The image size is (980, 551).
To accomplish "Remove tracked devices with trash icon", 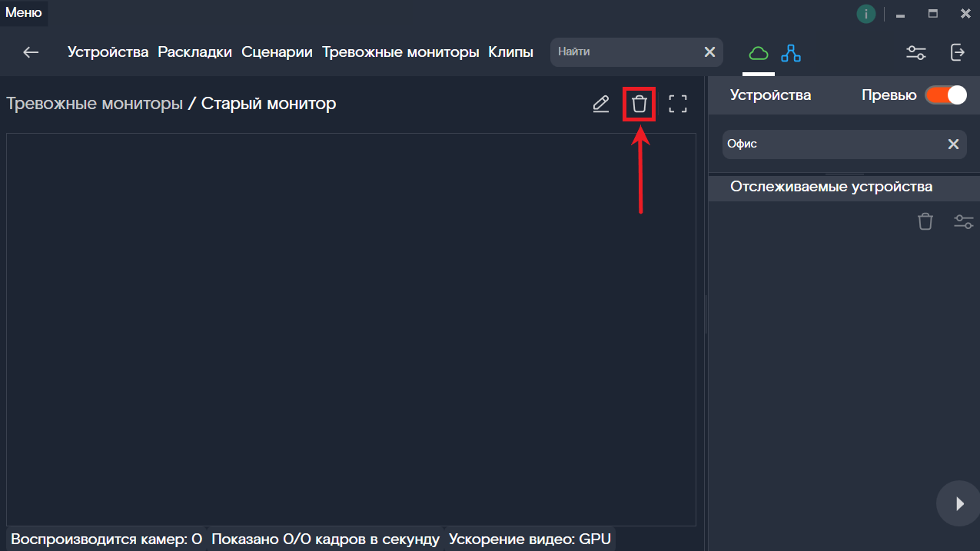I will click(925, 221).
